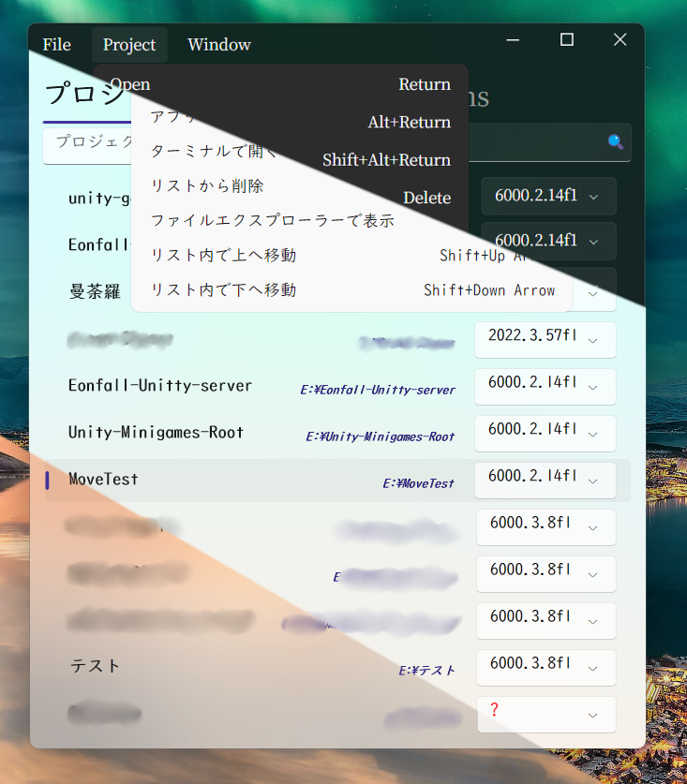Minimize the launcher window

[x=513, y=39]
